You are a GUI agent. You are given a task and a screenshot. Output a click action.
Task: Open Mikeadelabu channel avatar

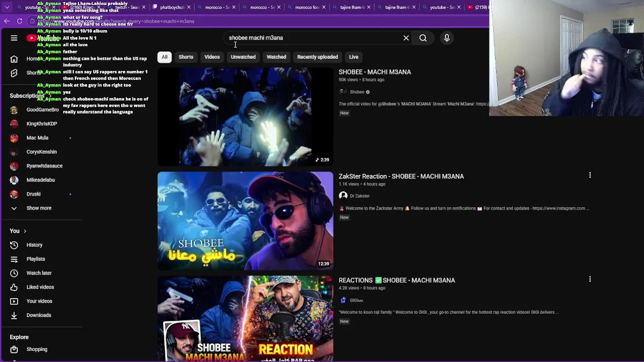point(14,180)
